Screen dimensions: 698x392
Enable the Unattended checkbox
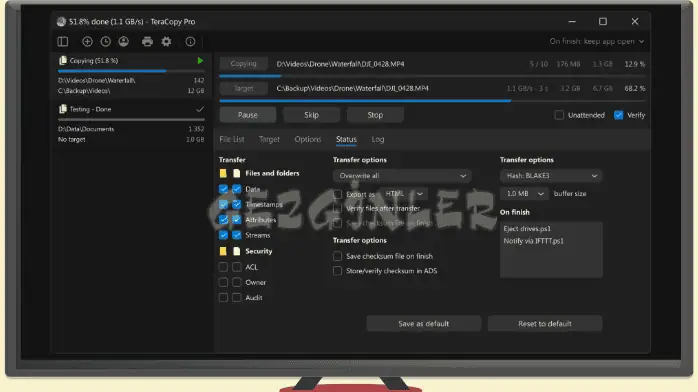click(559, 115)
